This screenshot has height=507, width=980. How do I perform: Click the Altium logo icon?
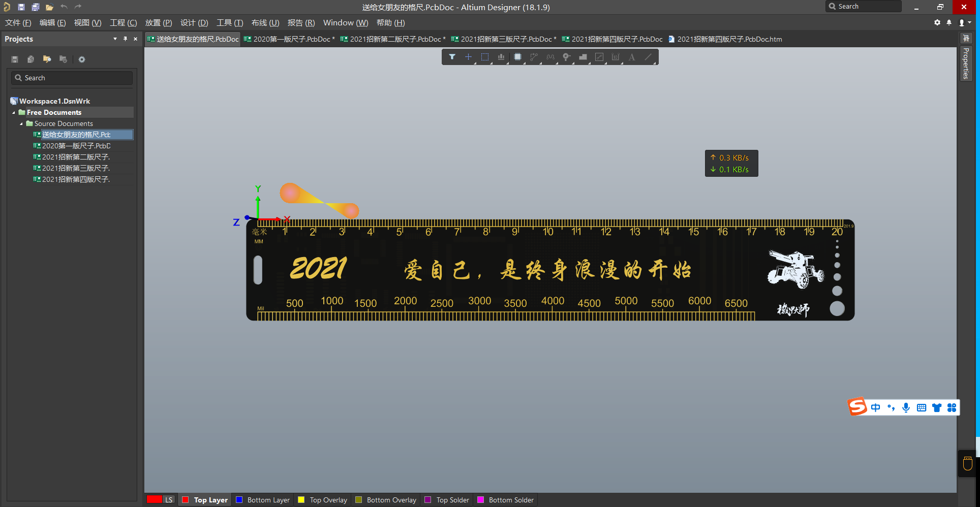pos(7,7)
